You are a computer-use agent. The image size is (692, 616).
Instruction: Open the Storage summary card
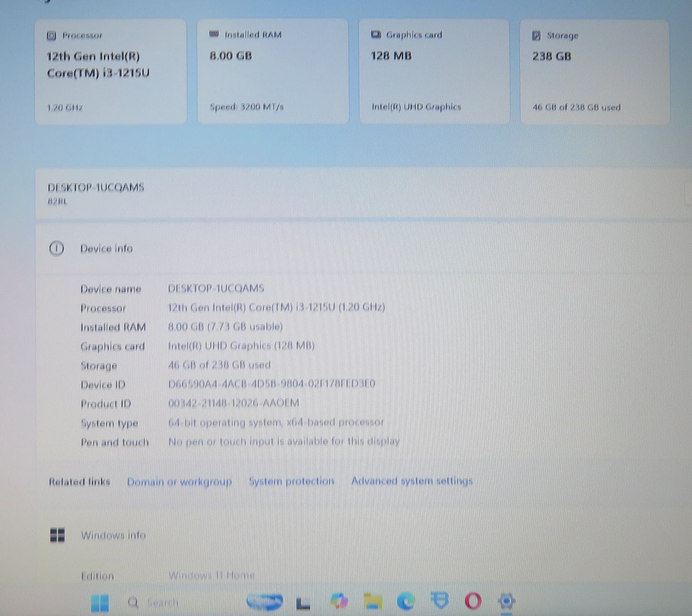(x=595, y=72)
